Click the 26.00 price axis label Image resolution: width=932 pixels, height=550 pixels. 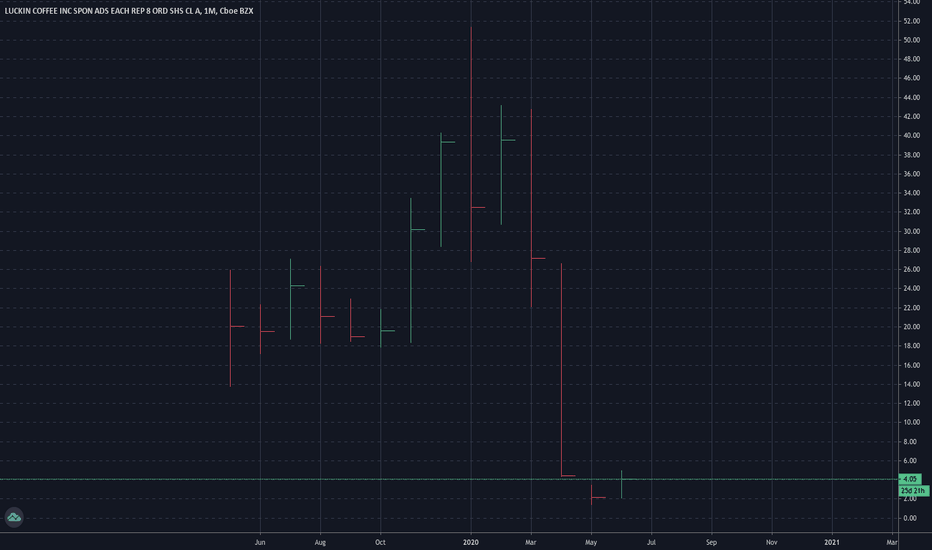click(x=911, y=269)
